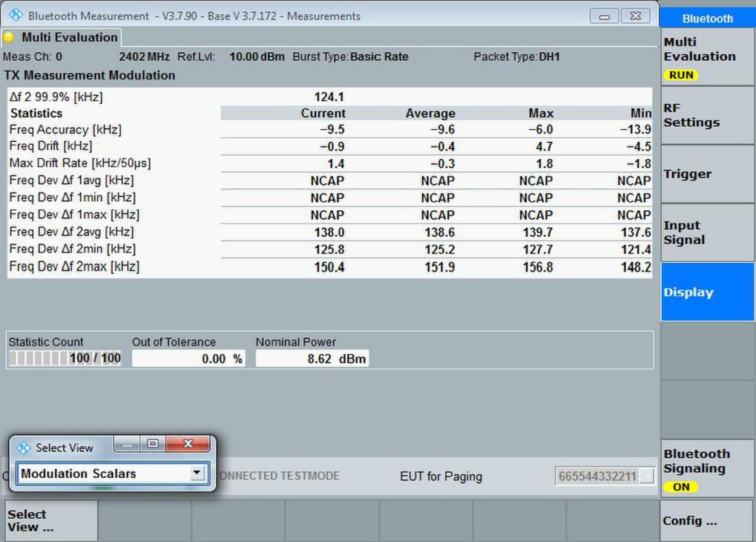Screen dimensions: 756x542
Task: Toggle the Multi Evaluation RUN softkey
Action: click(x=707, y=57)
